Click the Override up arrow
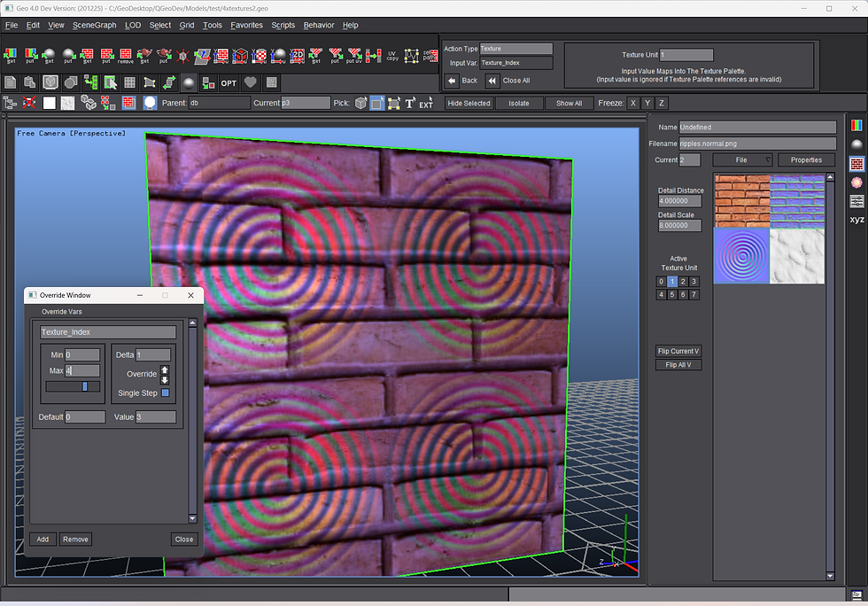The image size is (868, 606). click(164, 369)
